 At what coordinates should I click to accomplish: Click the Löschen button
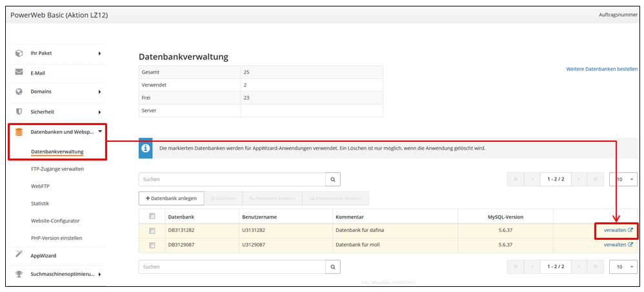click(x=223, y=198)
